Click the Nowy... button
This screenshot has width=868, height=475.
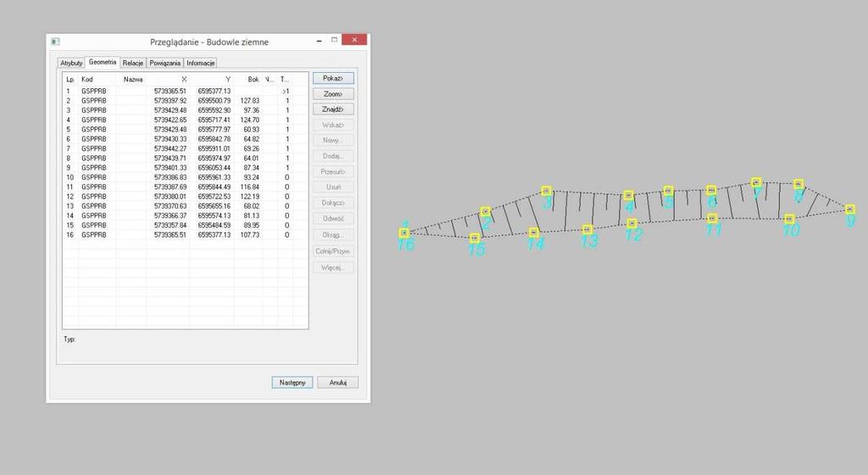(333, 140)
